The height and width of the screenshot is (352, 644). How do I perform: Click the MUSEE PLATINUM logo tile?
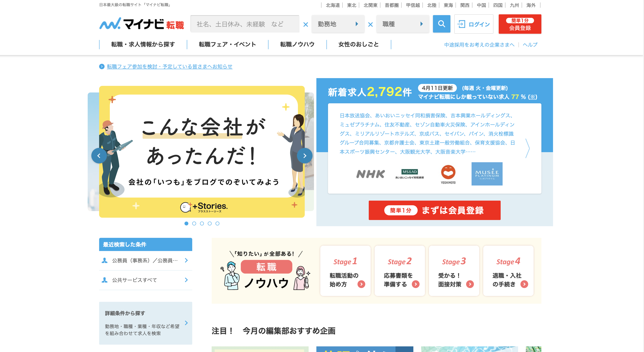pyautogui.click(x=487, y=174)
